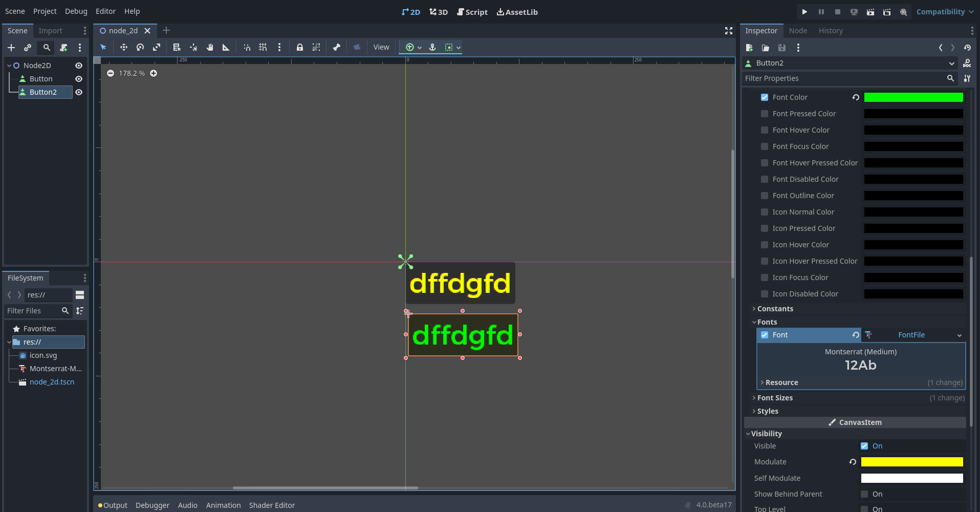This screenshot has height=512, width=980.
Task: Select the Scale tool
Action: pos(156,47)
